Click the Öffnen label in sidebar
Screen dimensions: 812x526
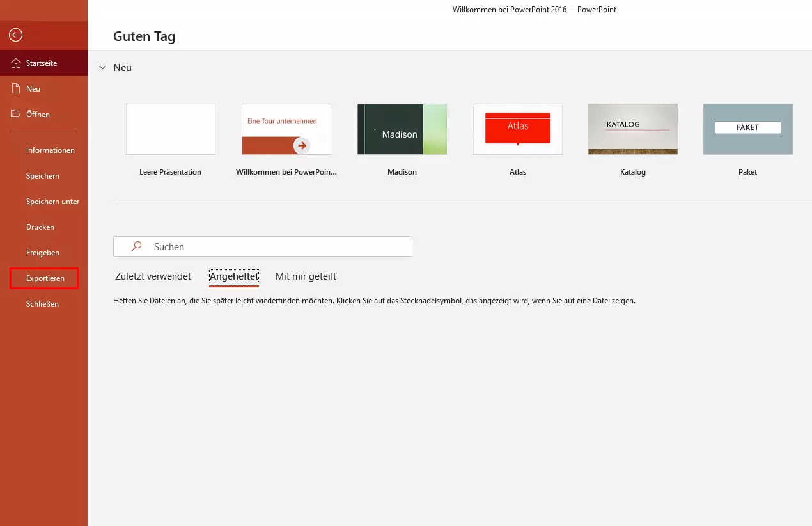(x=38, y=115)
